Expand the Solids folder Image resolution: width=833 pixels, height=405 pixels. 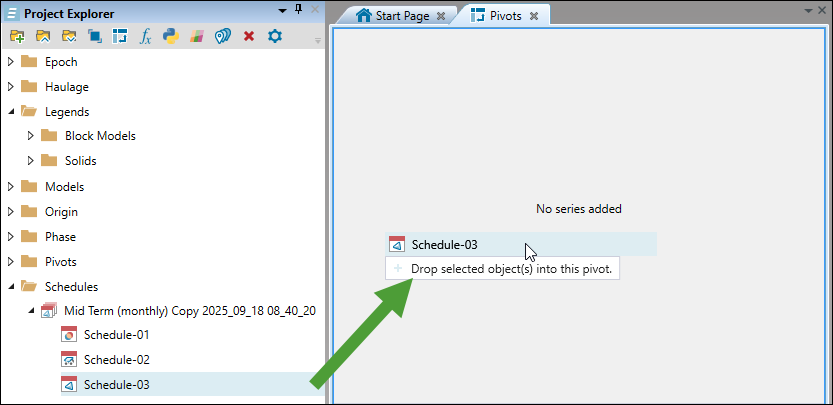coord(31,161)
